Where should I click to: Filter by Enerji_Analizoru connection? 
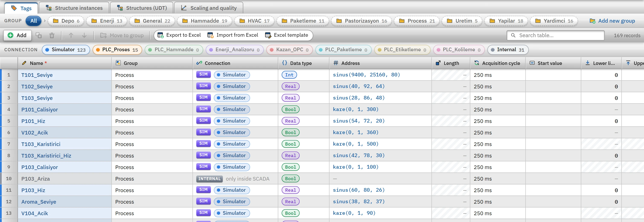235,50
